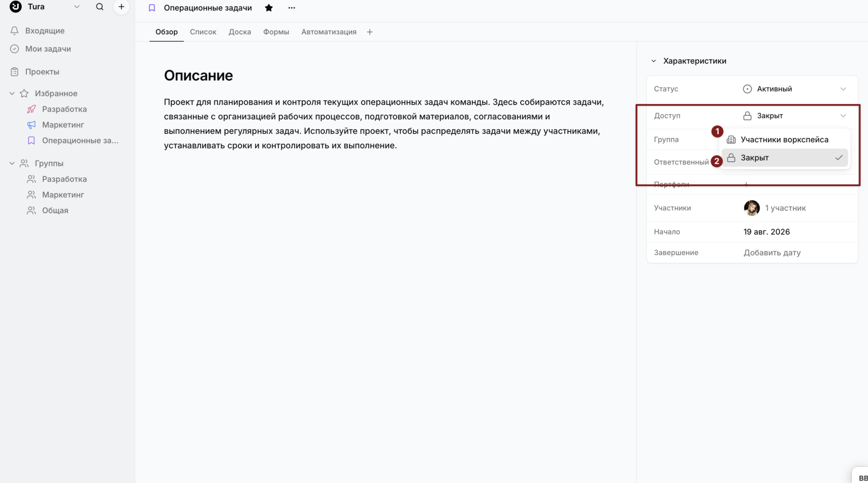Screen dimensions: 868x483
Task: Open the Статус dropdown showing Активный
Action: click(795, 89)
